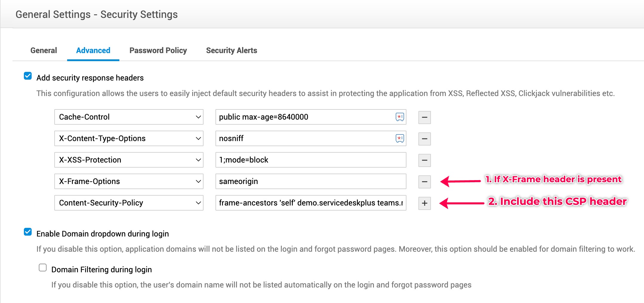The height and width of the screenshot is (303, 644).
Task: Remove the Cache-Control header row
Action: click(x=424, y=117)
